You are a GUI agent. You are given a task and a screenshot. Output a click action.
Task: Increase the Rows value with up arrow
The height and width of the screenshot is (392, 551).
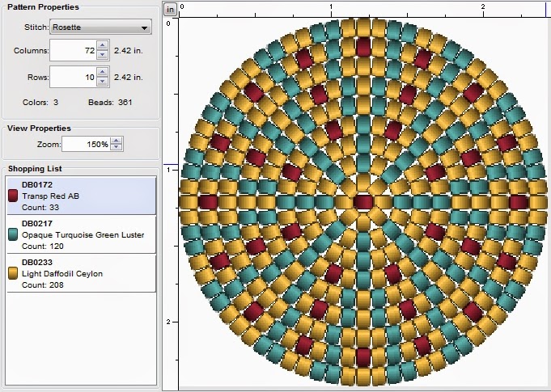pos(102,72)
